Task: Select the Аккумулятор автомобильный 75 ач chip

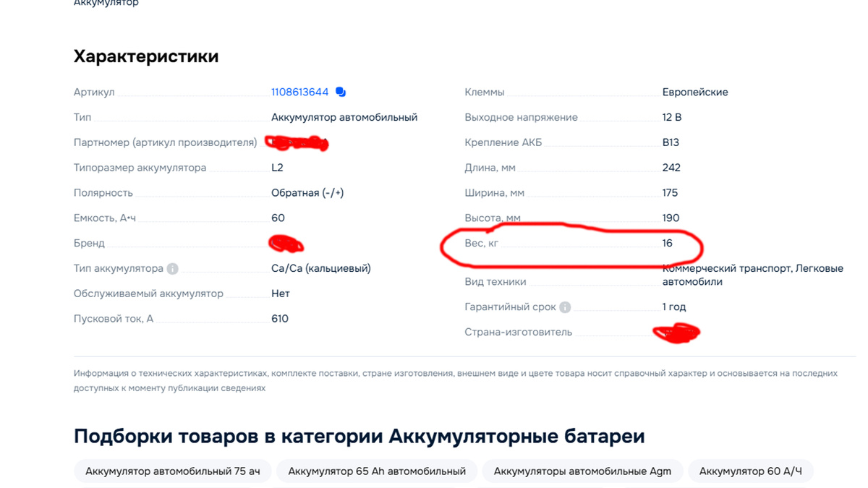Action: (x=172, y=471)
